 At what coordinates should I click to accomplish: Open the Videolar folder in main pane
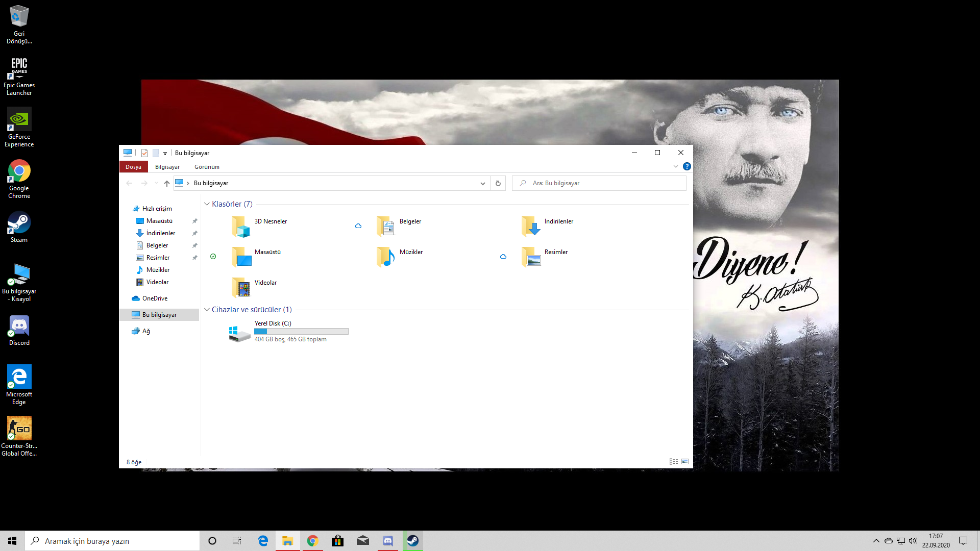[254, 287]
